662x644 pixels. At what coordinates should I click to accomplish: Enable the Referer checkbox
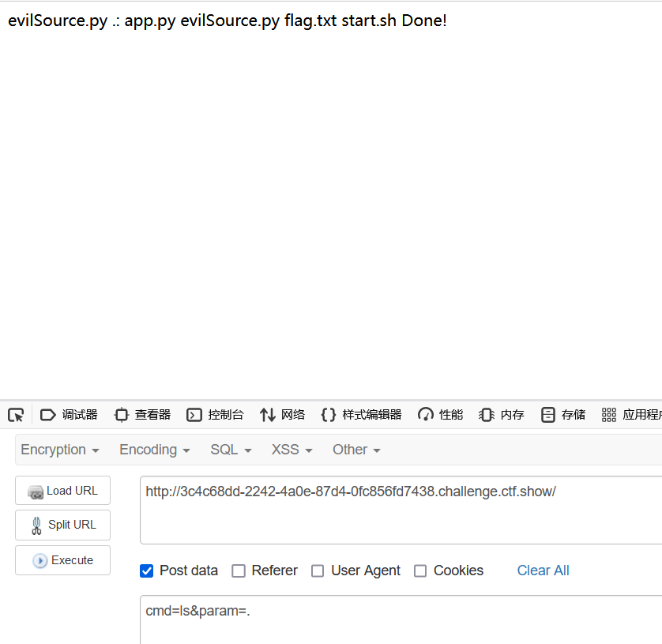coord(239,571)
